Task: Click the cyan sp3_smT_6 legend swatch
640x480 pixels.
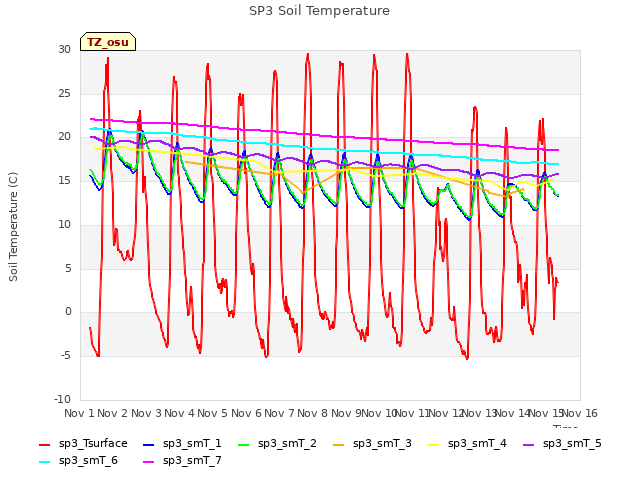Action: 44,462
